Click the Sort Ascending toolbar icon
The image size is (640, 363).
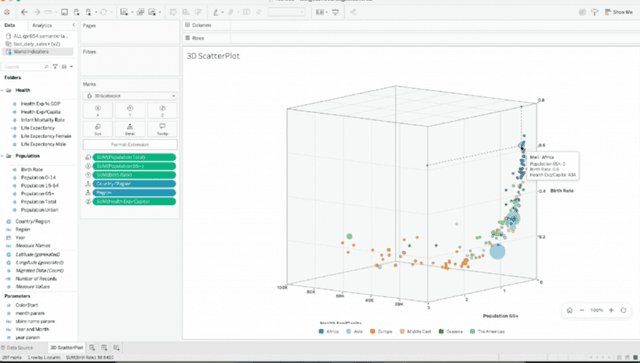(186, 12)
